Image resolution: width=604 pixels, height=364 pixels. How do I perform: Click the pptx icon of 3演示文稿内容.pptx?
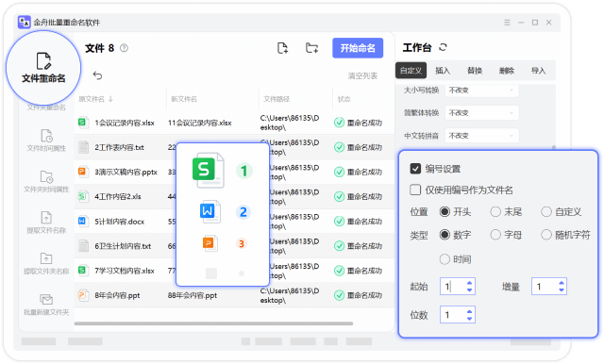tap(83, 172)
